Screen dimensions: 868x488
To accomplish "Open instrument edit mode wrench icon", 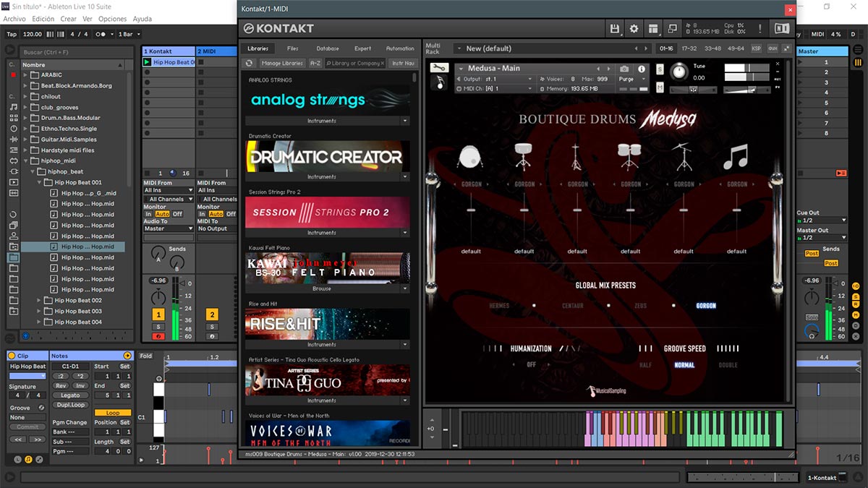I will [x=438, y=68].
